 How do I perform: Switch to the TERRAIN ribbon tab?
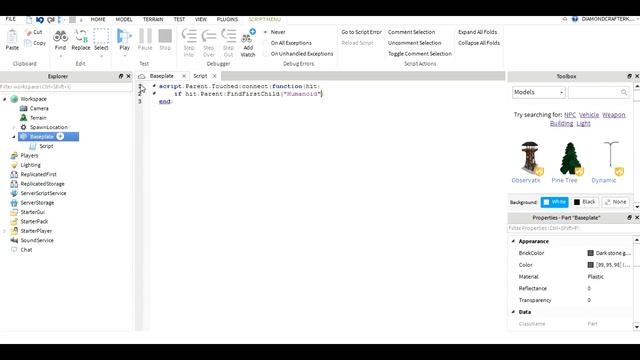(x=153, y=19)
